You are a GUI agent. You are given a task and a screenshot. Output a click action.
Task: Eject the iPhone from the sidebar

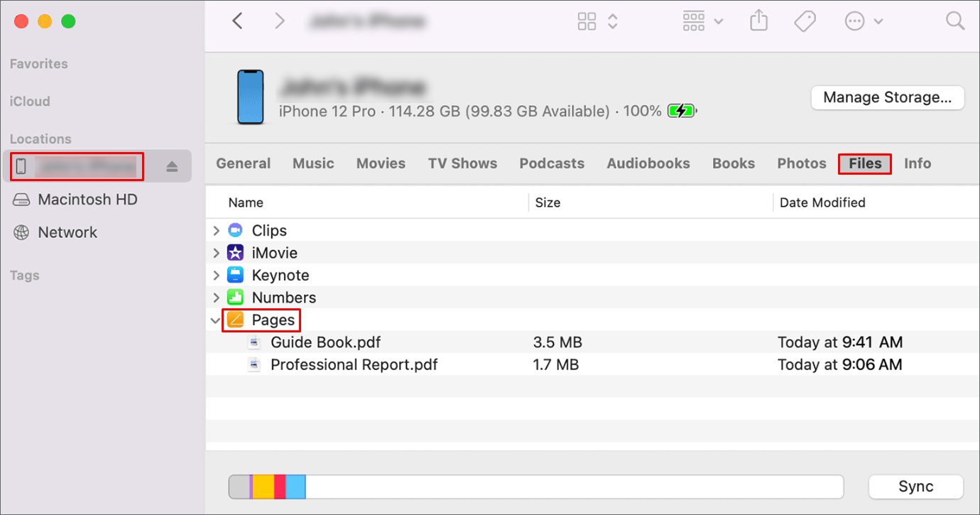173,167
